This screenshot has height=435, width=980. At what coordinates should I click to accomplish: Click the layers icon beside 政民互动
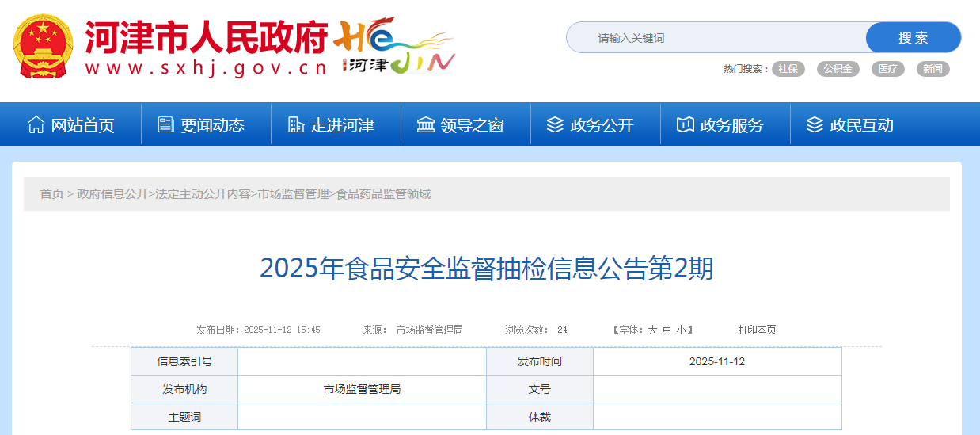point(815,124)
